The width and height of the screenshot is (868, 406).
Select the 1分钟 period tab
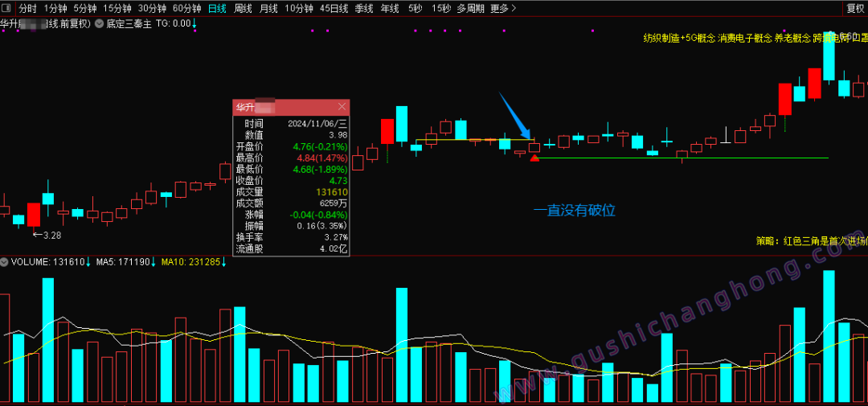click(55, 8)
